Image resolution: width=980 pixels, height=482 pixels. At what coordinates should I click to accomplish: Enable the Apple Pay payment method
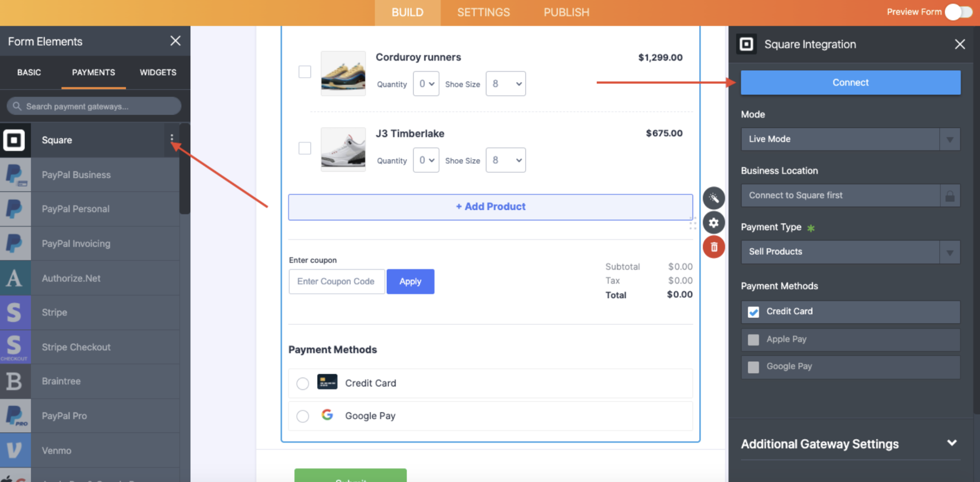[753, 340]
